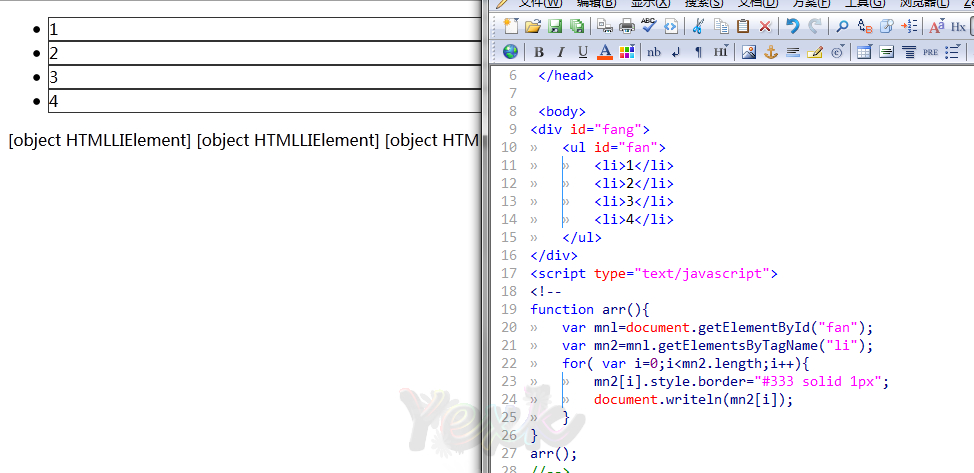The height and width of the screenshot is (473, 974).
Task: Insert an image tag
Action: pyautogui.click(x=749, y=52)
